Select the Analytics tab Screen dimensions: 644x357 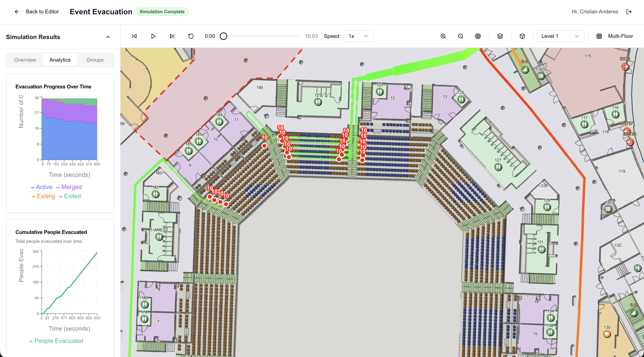click(60, 60)
